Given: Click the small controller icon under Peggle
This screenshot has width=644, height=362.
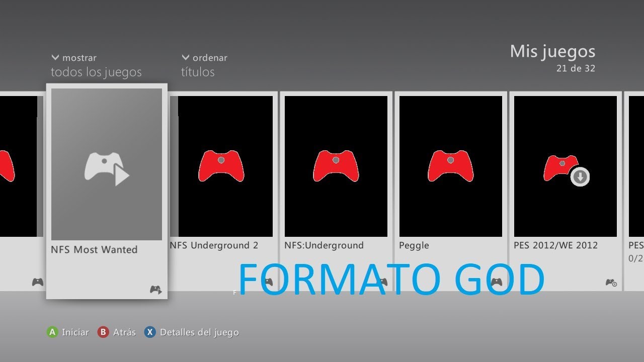Looking at the screenshot, I should coord(496,282).
